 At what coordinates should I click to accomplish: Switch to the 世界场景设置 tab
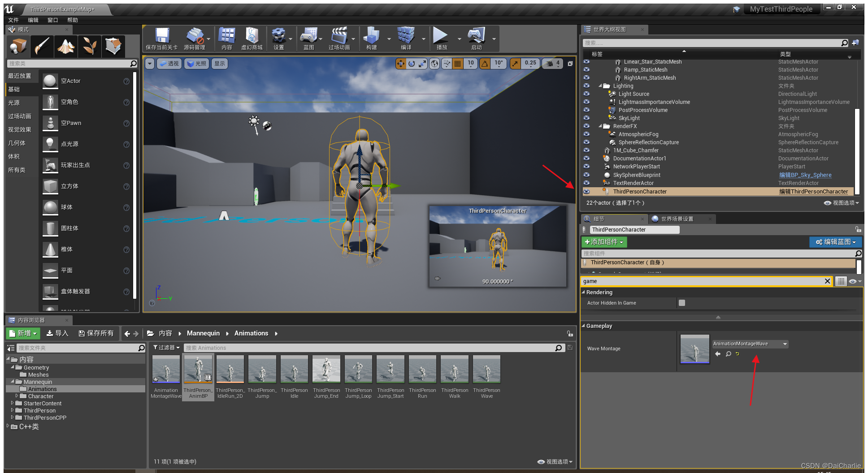[677, 219]
